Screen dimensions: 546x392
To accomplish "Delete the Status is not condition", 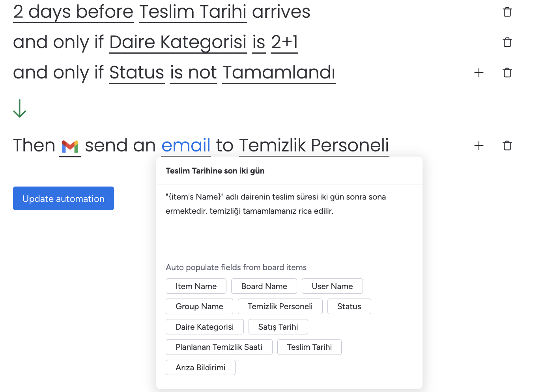I will point(507,73).
